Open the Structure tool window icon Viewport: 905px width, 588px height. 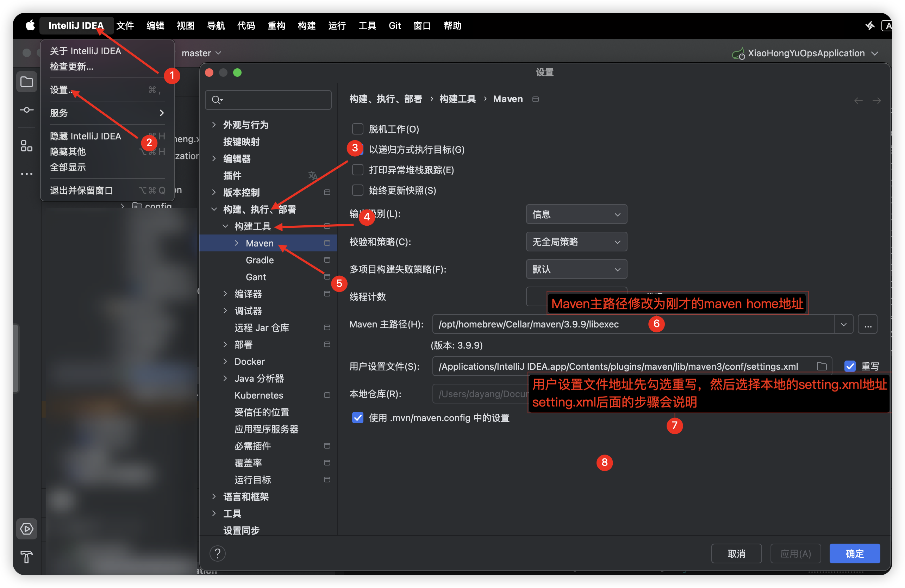point(27,145)
